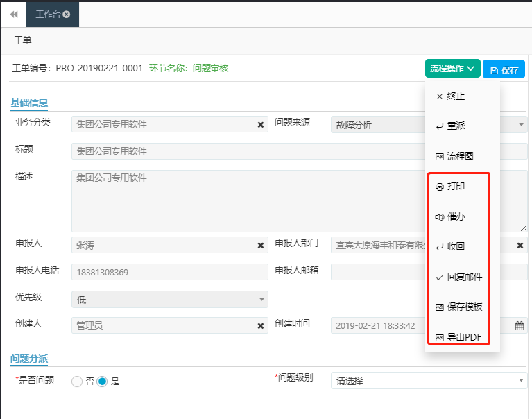Image resolution: width=532 pixels, height=419 pixels.
Task: Select the 是 radio option for 是否问题
Action: click(x=103, y=381)
